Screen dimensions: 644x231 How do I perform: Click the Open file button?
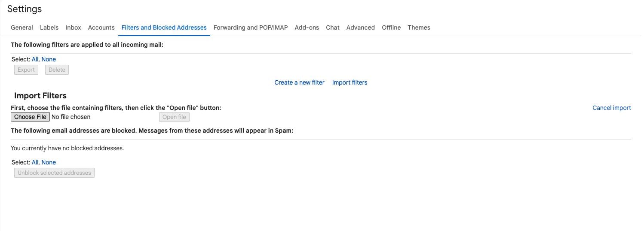tap(174, 117)
